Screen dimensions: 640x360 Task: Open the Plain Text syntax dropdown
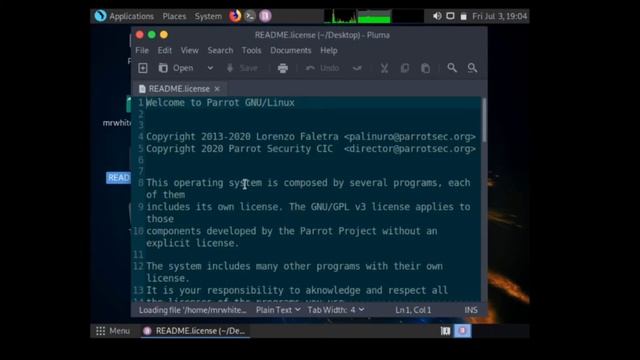pos(278,310)
